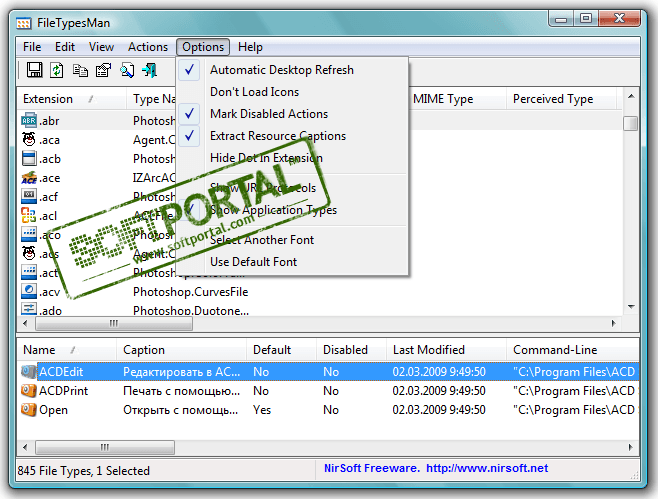This screenshot has width=658, height=499.
Task: Sort by the Perceived Type column header
Action: (561, 99)
